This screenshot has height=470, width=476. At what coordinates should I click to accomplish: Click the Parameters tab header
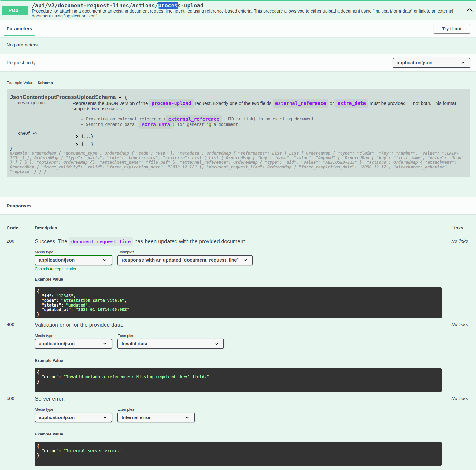pyautogui.click(x=19, y=29)
